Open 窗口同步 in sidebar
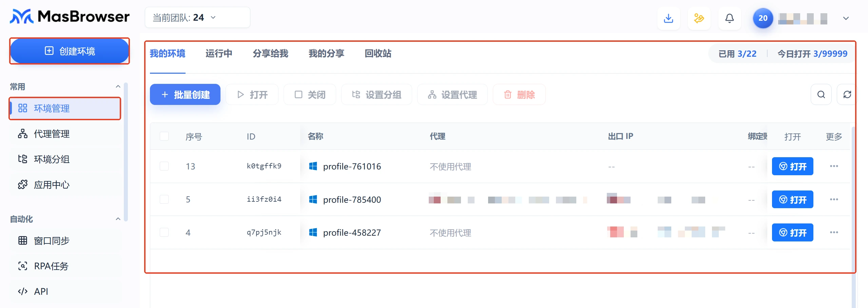Viewport: 868px width, 308px height. pos(65,241)
